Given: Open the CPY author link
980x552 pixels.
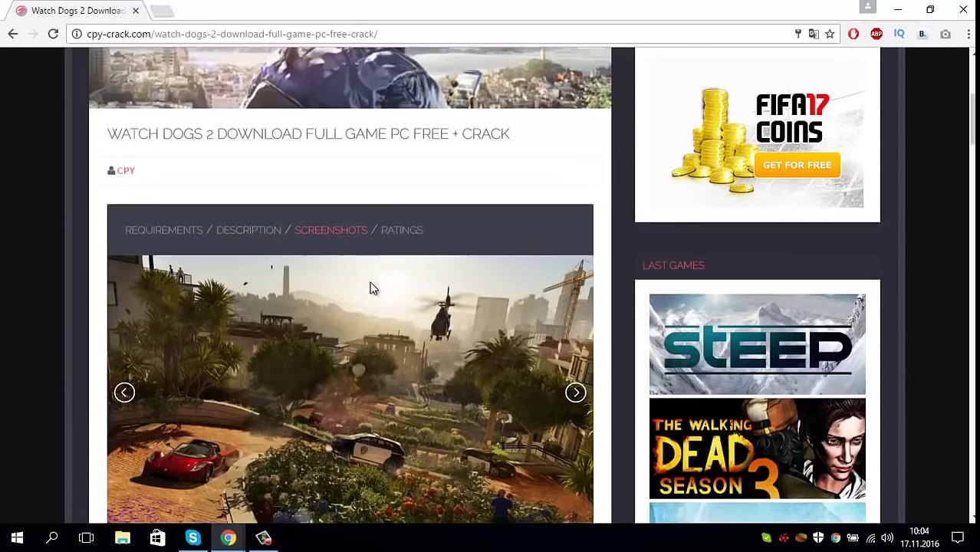Looking at the screenshot, I should (x=126, y=171).
